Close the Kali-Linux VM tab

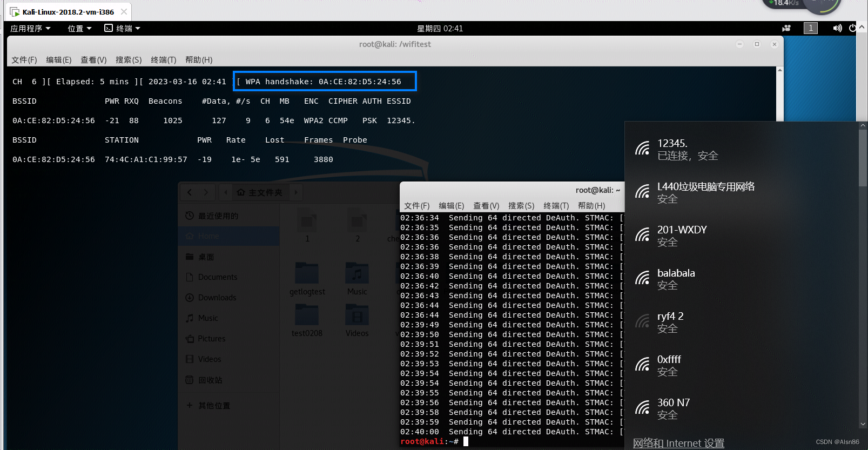[124, 11]
